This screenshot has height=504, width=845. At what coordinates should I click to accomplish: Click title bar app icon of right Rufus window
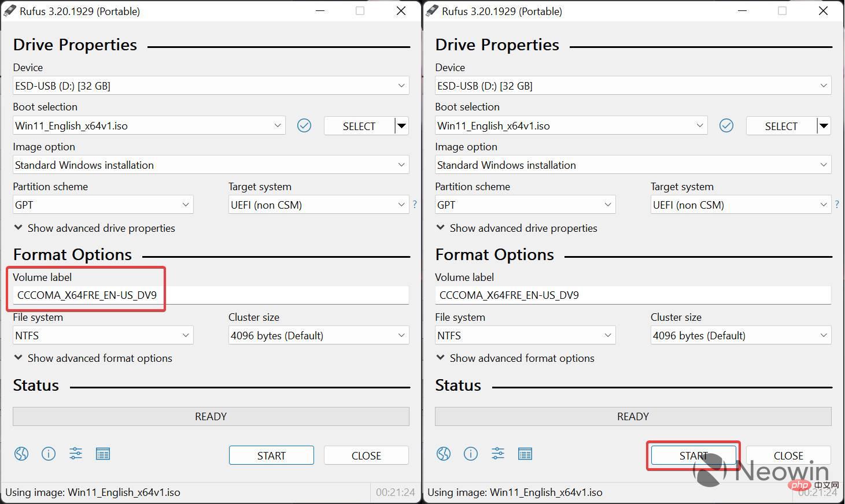pos(432,11)
